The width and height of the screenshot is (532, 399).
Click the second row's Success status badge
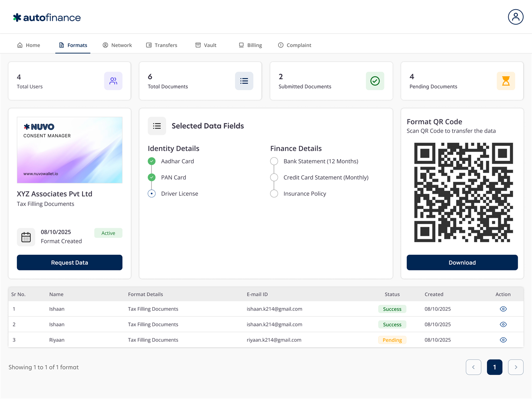392,324
